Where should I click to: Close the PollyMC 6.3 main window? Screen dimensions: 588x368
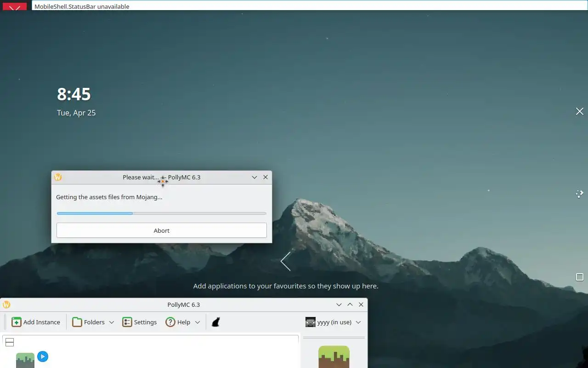tap(361, 305)
